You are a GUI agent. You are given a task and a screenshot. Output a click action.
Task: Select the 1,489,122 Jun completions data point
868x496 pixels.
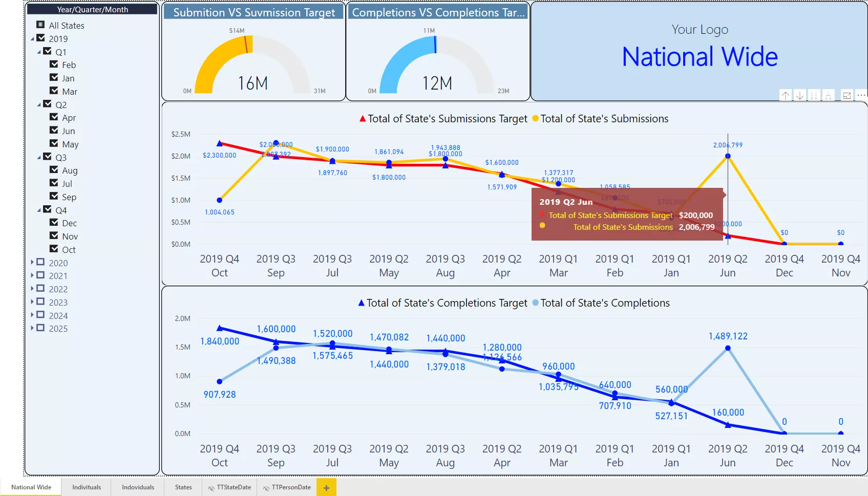(x=728, y=348)
